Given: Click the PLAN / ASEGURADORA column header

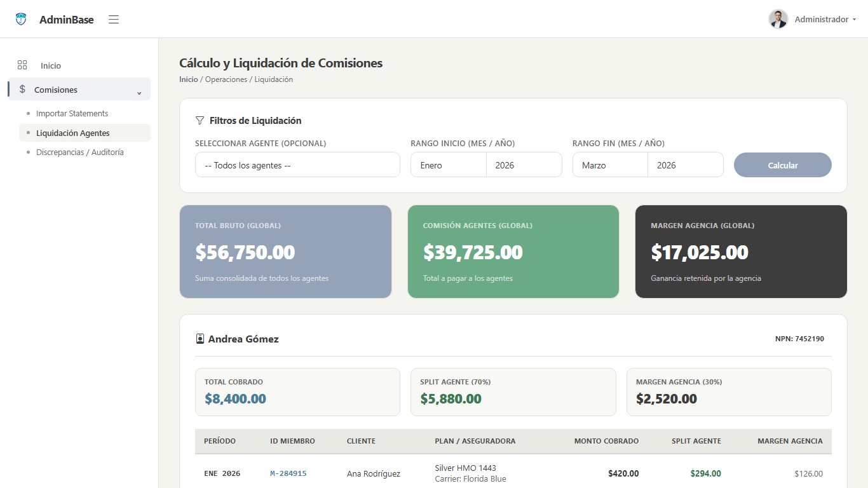Looking at the screenshot, I should click(x=475, y=441).
